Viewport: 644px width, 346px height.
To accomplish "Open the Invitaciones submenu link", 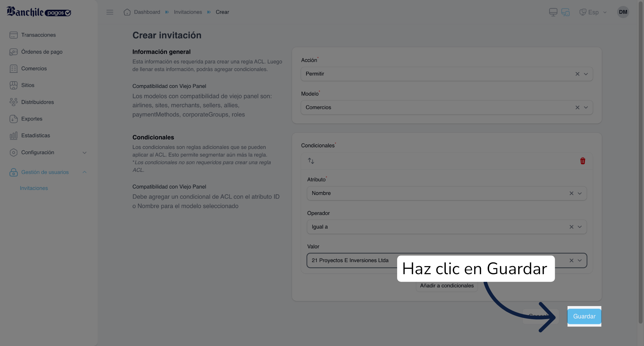I will [34, 188].
